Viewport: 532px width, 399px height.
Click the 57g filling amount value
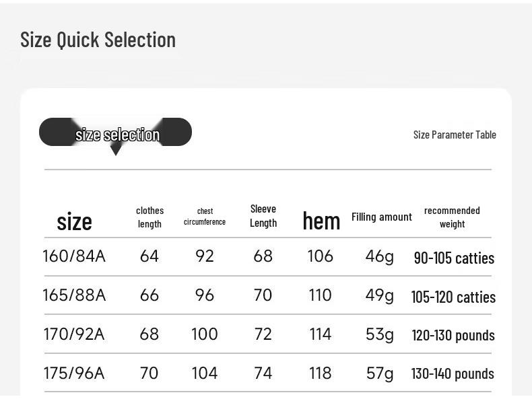click(x=379, y=373)
